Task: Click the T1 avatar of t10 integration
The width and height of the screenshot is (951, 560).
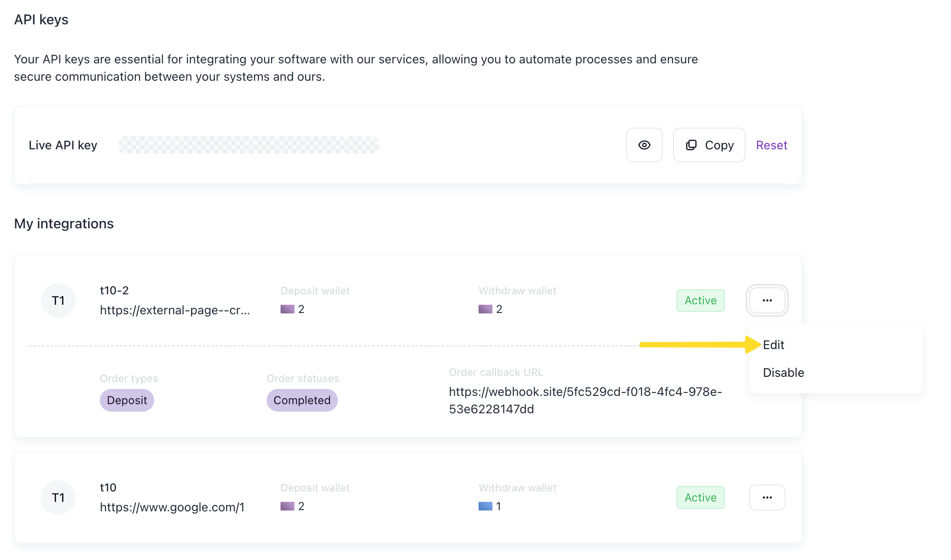Action: point(58,497)
